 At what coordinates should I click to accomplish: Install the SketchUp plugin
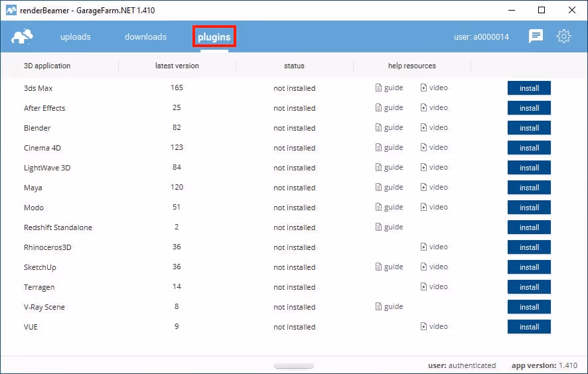pyautogui.click(x=529, y=267)
